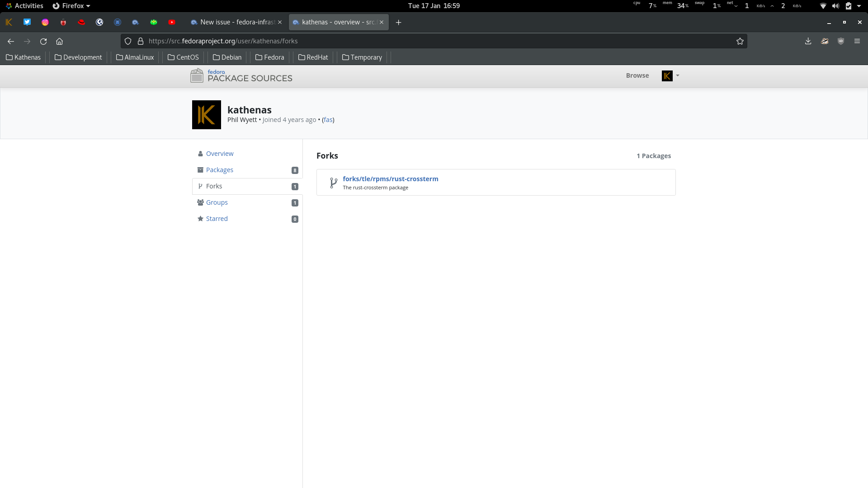This screenshot has width=868, height=488.
Task: Go forward to the next page
Action: coord(27,41)
